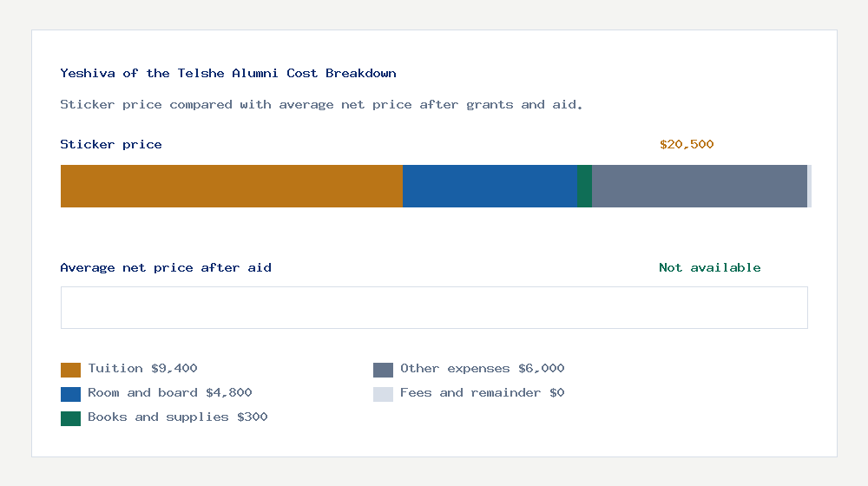
Task: Click the orange Tuition legend swatch
Action: [x=71, y=370]
